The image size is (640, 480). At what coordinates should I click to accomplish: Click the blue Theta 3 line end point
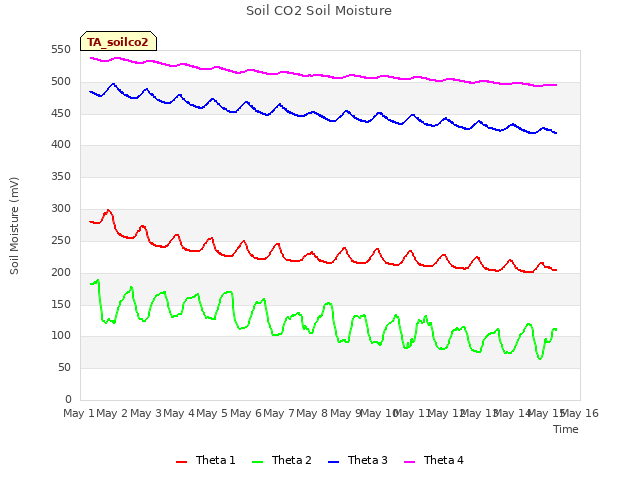click(556, 133)
